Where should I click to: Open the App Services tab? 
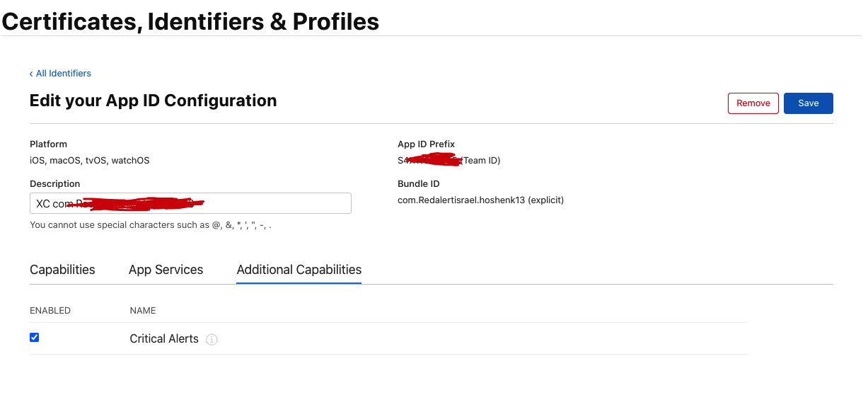[x=166, y=270]
